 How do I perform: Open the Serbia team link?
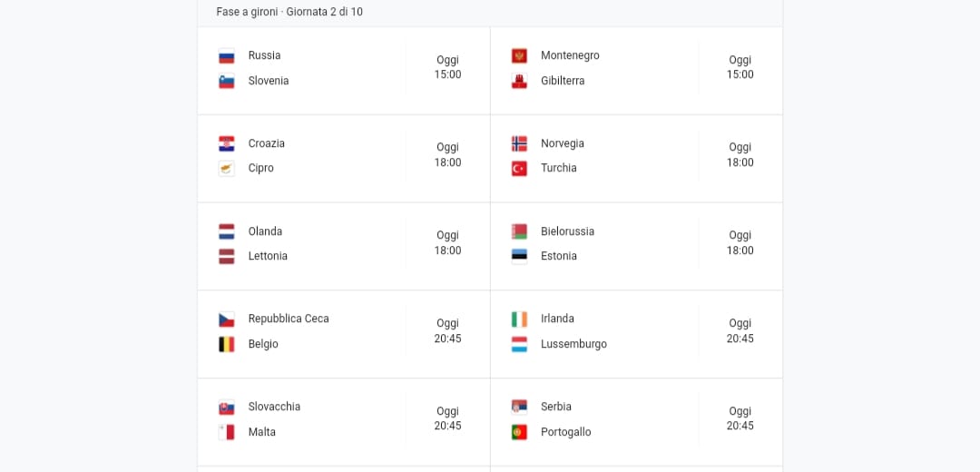555,407
